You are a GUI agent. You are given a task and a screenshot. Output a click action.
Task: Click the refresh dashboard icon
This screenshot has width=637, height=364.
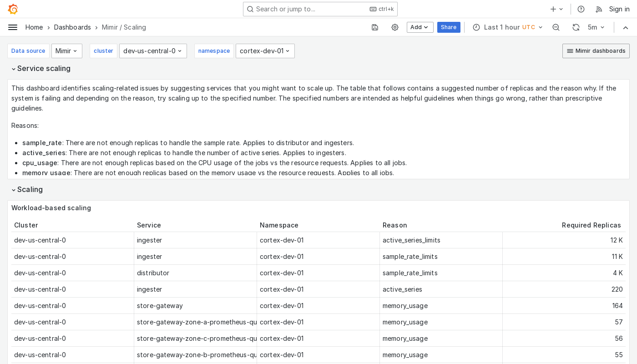576,27
